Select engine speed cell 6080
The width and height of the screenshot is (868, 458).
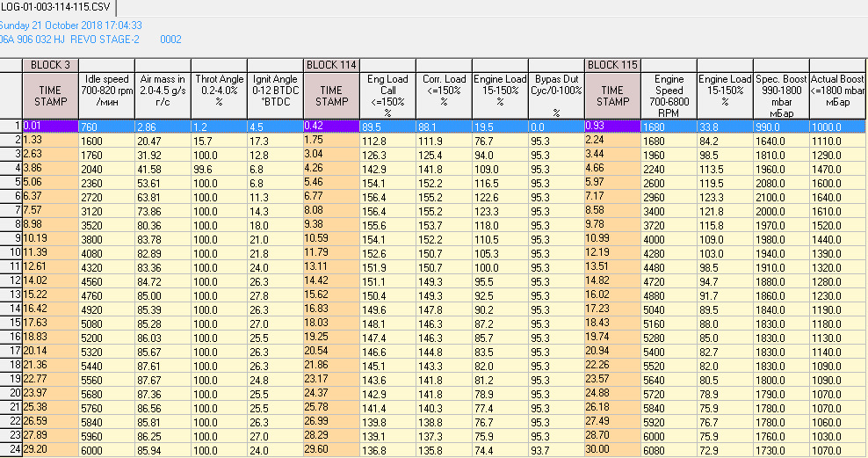pyautogui.click(x=669, y=450)
